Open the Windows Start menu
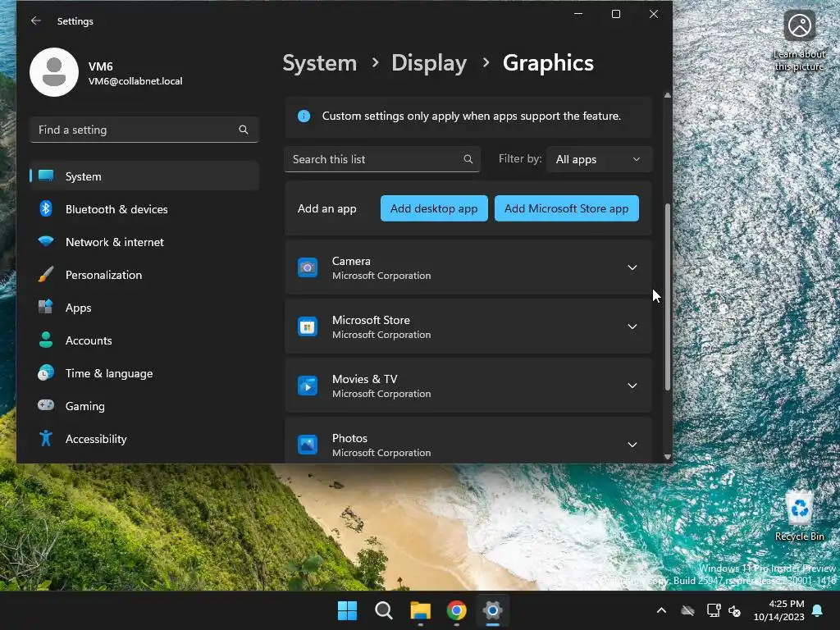The image size is (840, 630). [x=347, y=610]
